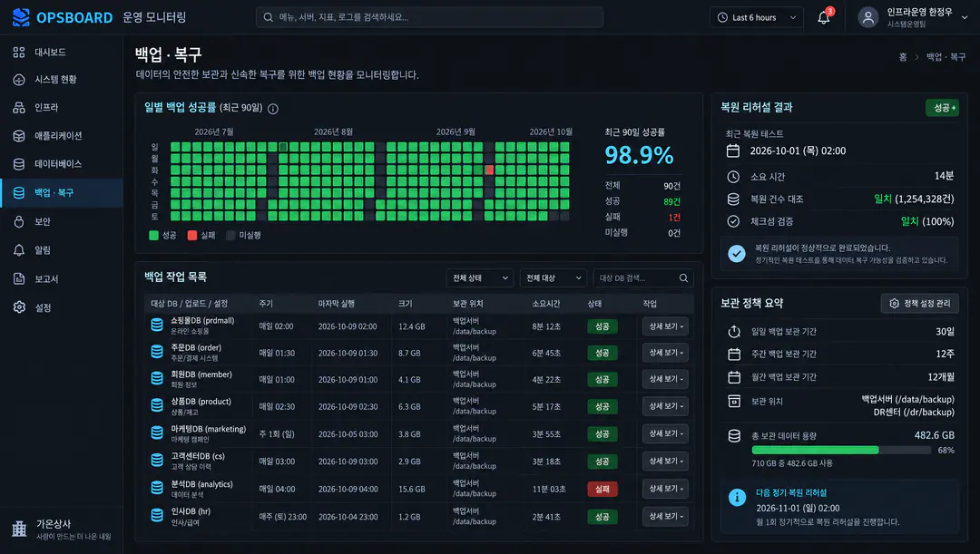
Task: Click the checkmark icon beside 체크섬 검증
Action: tap(733, 221)
